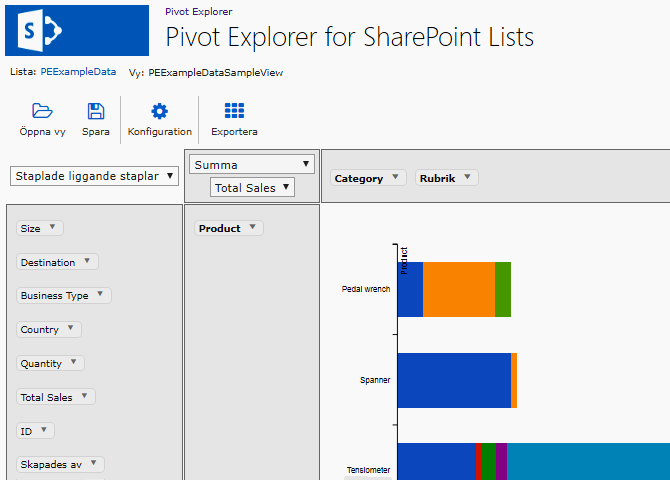The width and height of the screenshot is (670, 480).
Task: Click the orange segment of Pedal wrench bar
Action: [x=459, y=289]
